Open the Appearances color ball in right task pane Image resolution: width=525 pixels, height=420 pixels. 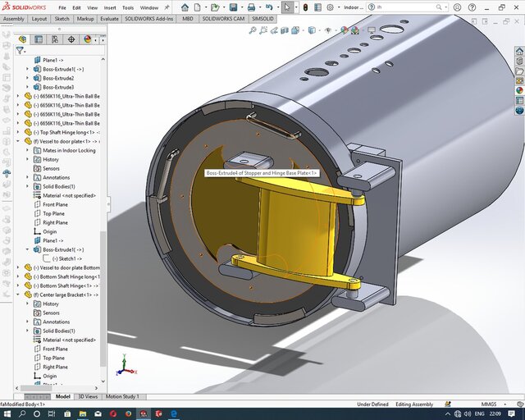[x=519, y=91]
